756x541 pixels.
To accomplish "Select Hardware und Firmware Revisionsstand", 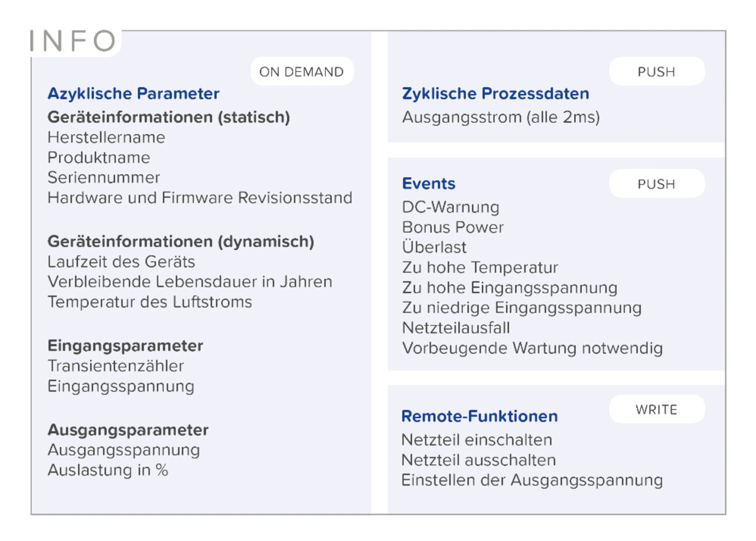I will click(200, 197).
